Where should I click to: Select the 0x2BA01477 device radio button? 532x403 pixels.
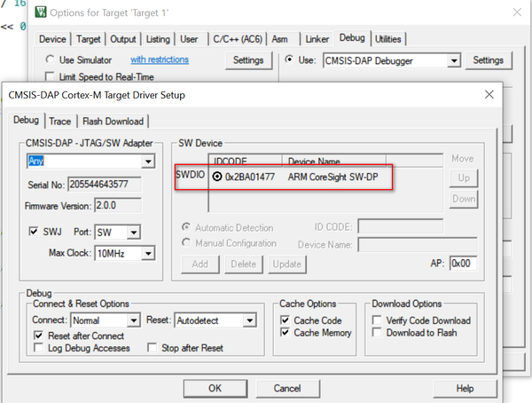(217, 177)
